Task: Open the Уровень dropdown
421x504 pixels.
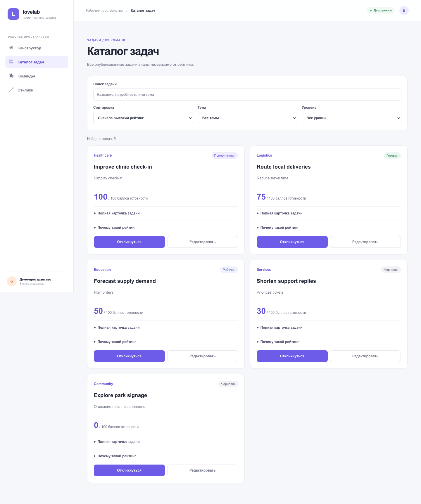Action: tap(351, 118)
